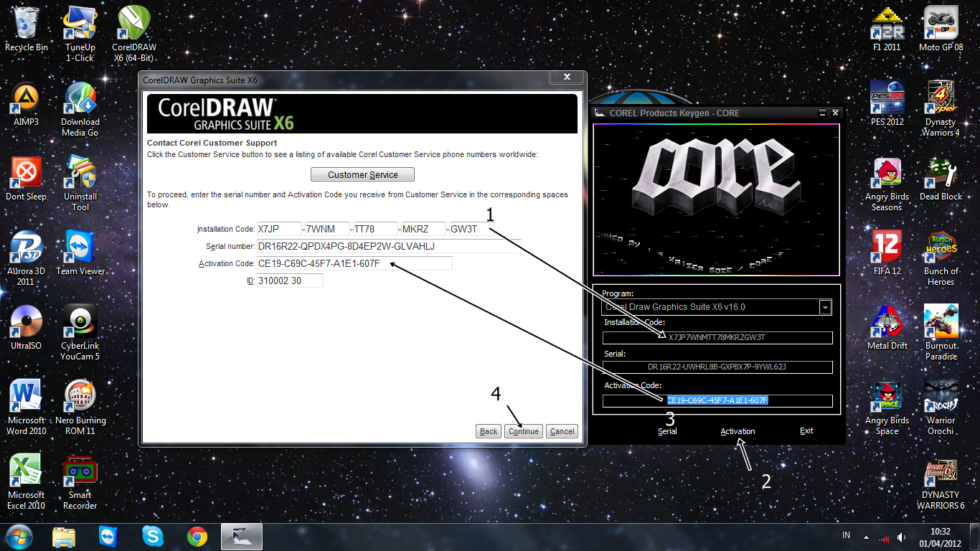Click the Team Viewer desktop shortcut
Screen dimensions: 980x551
pos(80,253)
